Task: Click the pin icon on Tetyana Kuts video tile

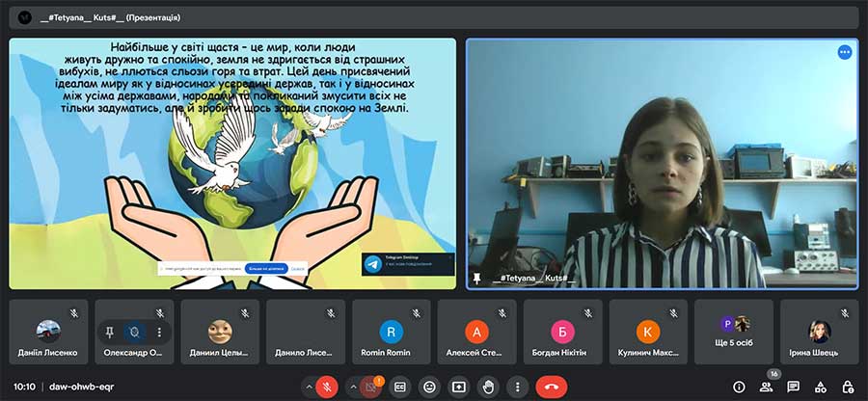Action: coord(476,278)
